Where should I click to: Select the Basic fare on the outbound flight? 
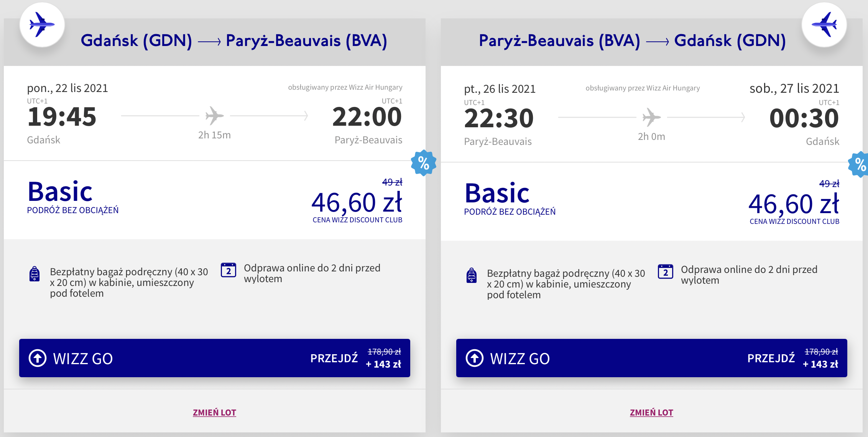60,192
